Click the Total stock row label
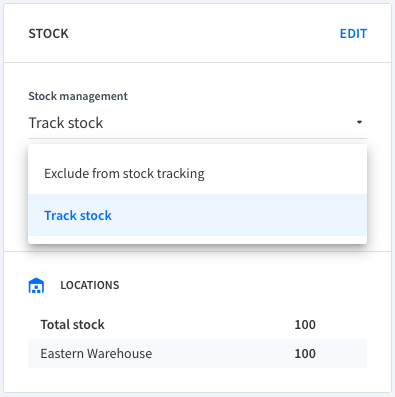Image resolution: width=395 pixels, height=397 pixels. (72, 324)
